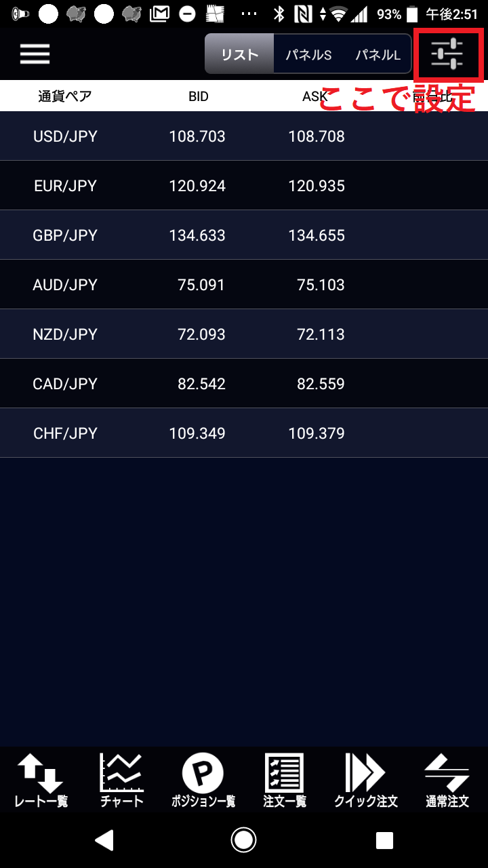Tap the GBP/JPY ASK price 134.655
The height and width of the screenshot is (868, 488).
click(317, 235)
